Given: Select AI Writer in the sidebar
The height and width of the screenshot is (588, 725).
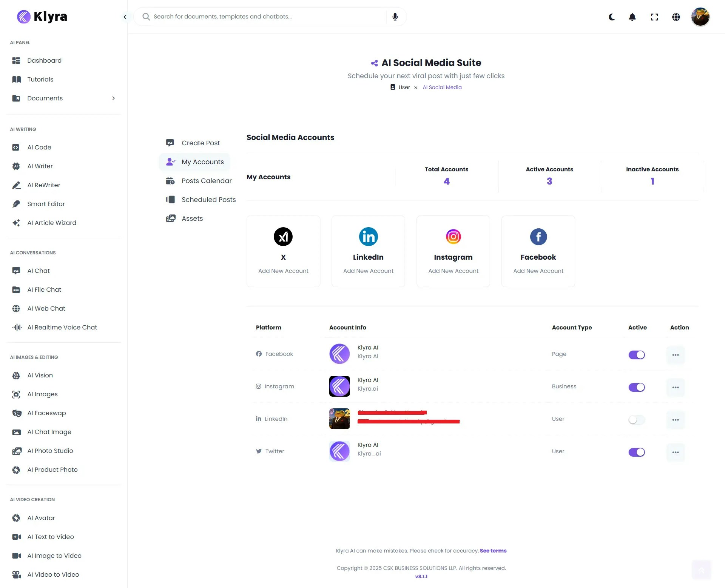Looking at the screenshot, I should [40, 166].
